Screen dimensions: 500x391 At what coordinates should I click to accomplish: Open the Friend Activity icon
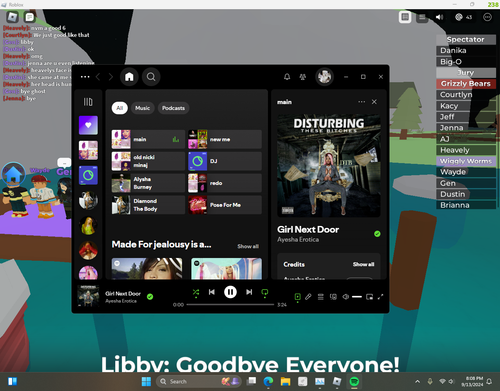[x=303, y=77]
